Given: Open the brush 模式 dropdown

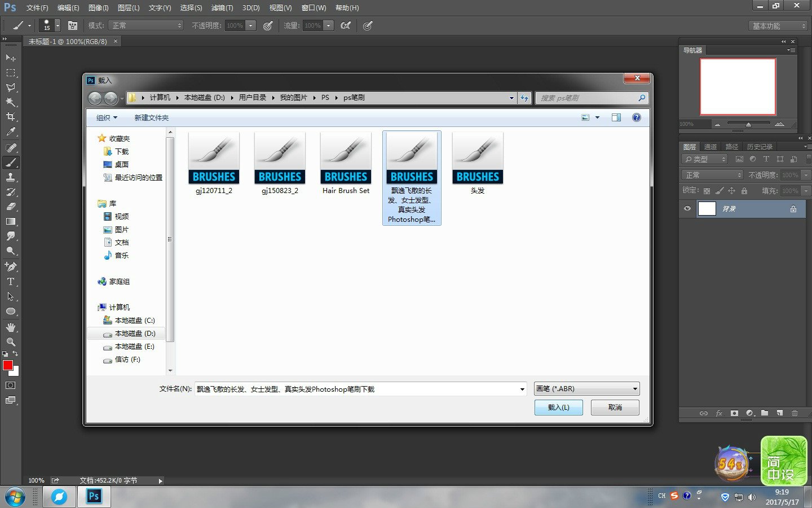Looking at the screenshot, I should tap(147, 25).
